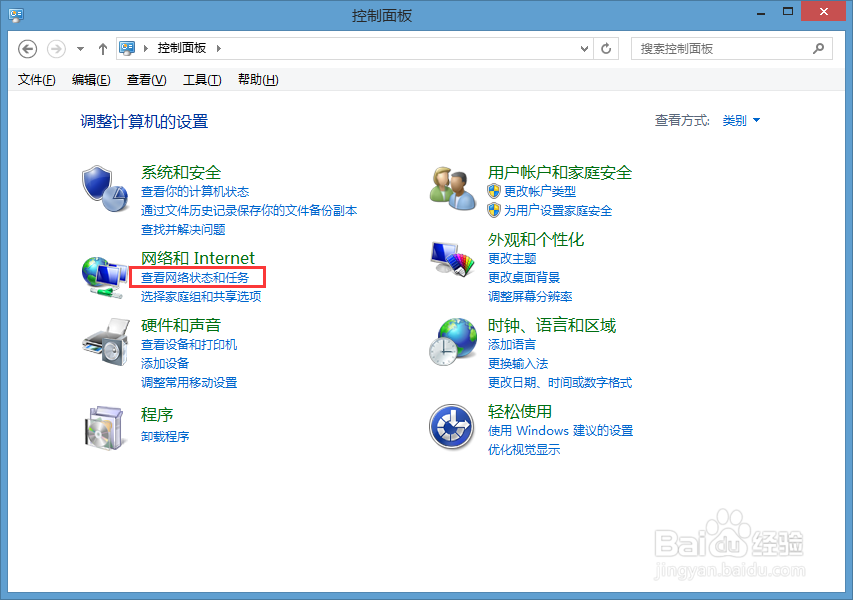The width and height of the screenshot is (853, 600).
Task: Open 程序 category
Action: (157, 415)
